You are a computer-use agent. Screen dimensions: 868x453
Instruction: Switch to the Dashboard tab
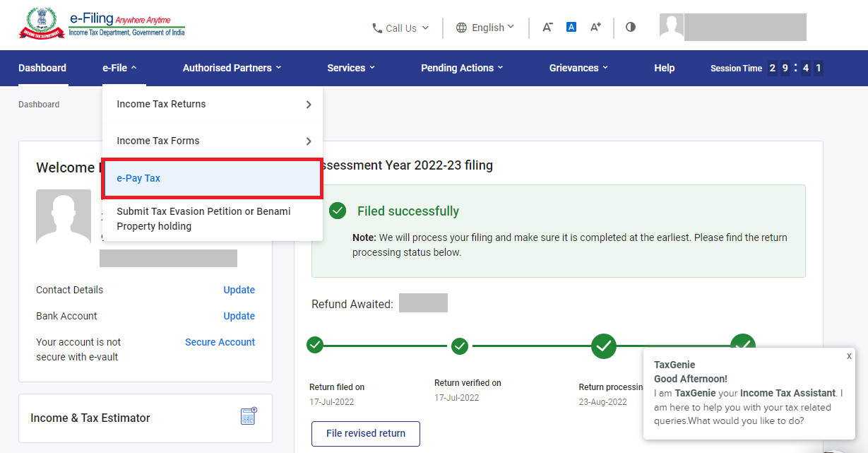pos(42,68)
